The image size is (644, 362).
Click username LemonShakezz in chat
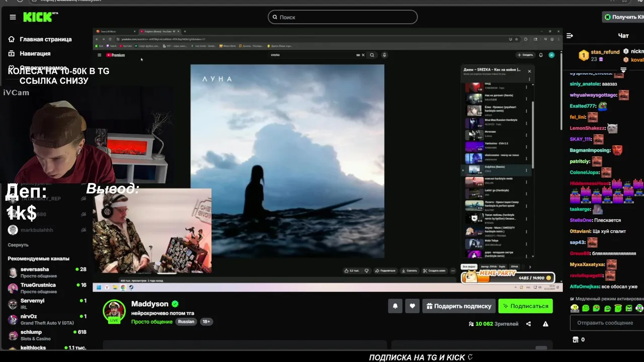tap(587, 128)
